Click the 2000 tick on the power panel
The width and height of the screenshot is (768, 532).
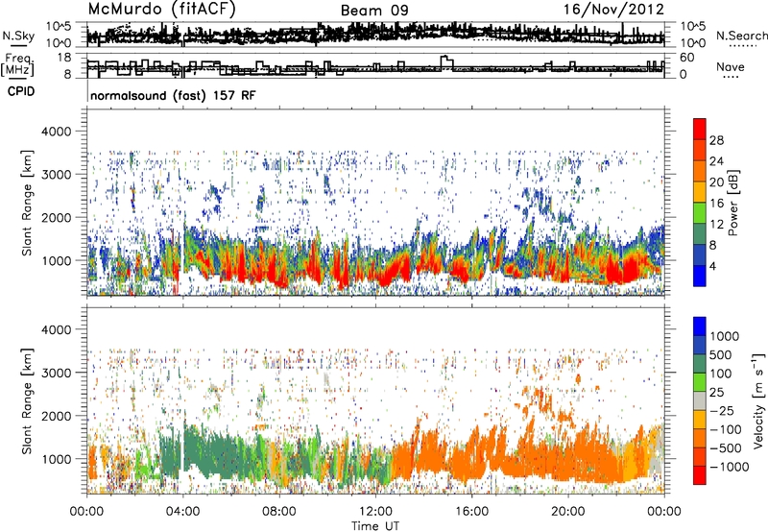(58, 217)
